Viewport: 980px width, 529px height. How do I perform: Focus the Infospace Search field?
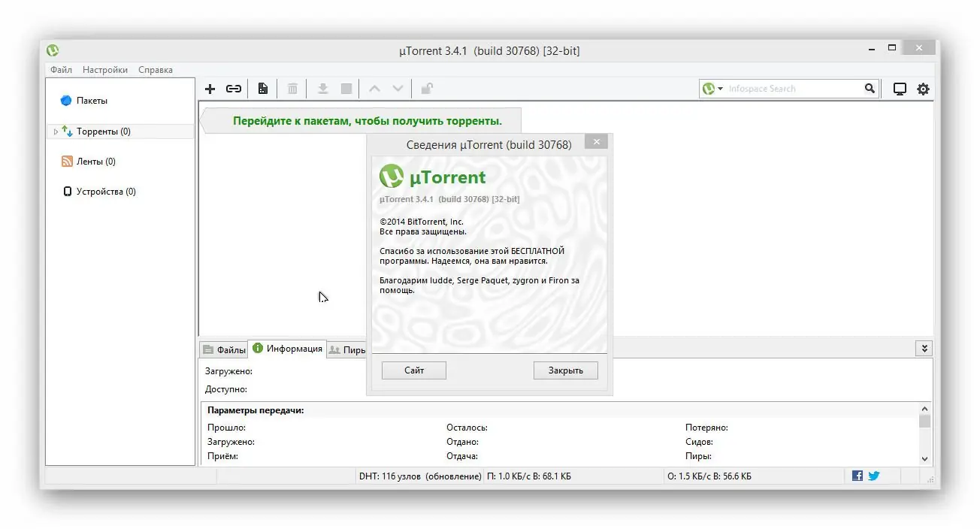click(x=793, y=89)
